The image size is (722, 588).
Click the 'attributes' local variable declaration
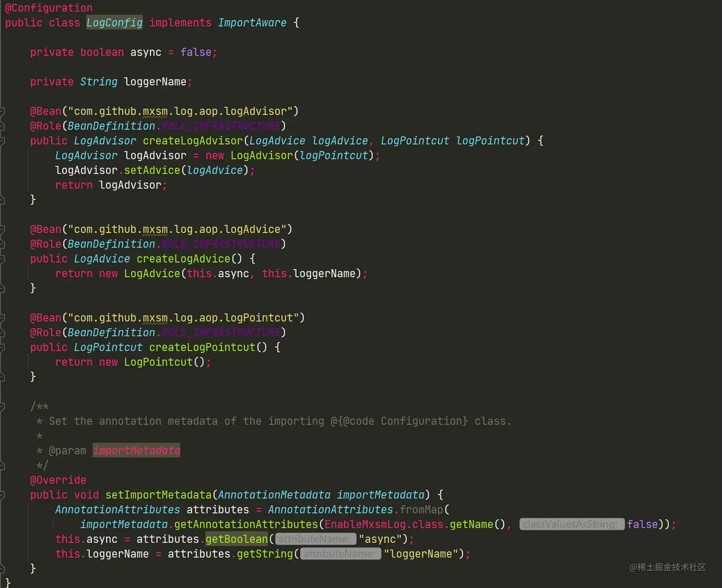[x=218, y=510]
